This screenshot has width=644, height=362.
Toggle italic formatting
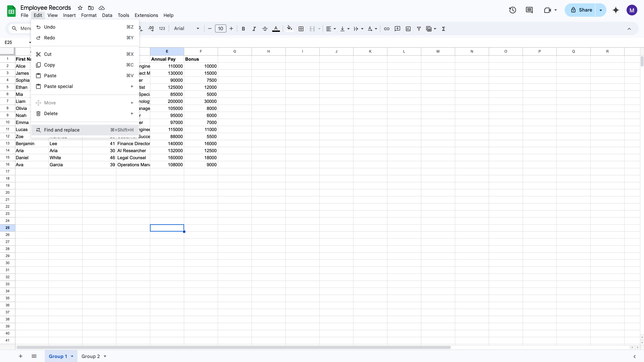[254, 29]
